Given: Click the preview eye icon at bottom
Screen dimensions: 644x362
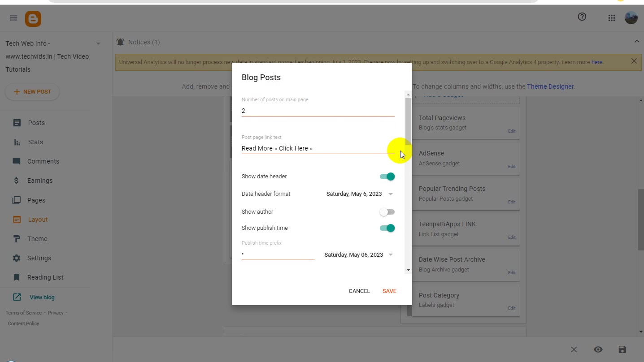Looking at the screenshot, I should pos(598,349).
